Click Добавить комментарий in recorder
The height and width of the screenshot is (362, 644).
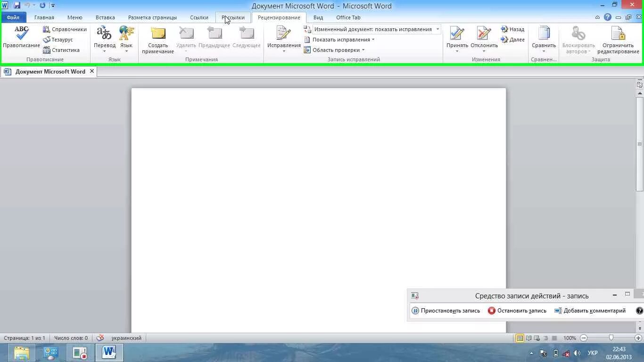[590, 311]
